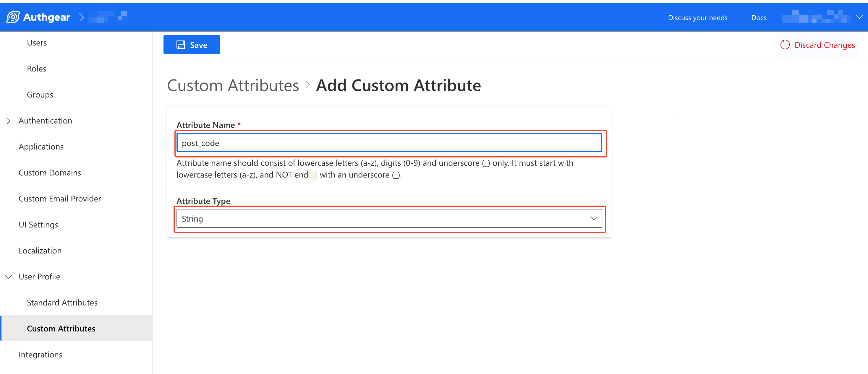
Task: Open the Users sidebar item
Action: 37,43
